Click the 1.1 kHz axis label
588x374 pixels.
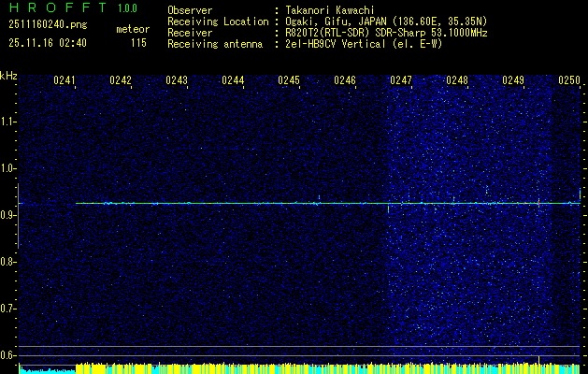pos(7,122)
